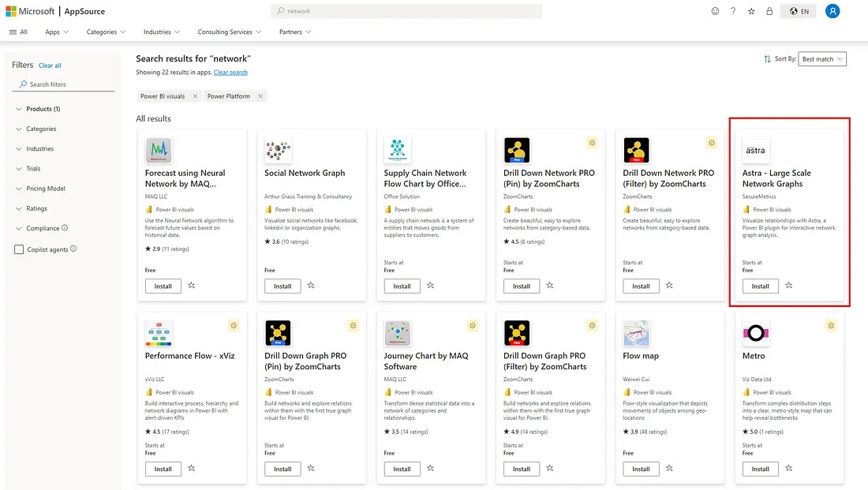Favorite the Journey Chart by MAQ Software
The width and height of the screenshot is (868, 490).
click(431, 469)
